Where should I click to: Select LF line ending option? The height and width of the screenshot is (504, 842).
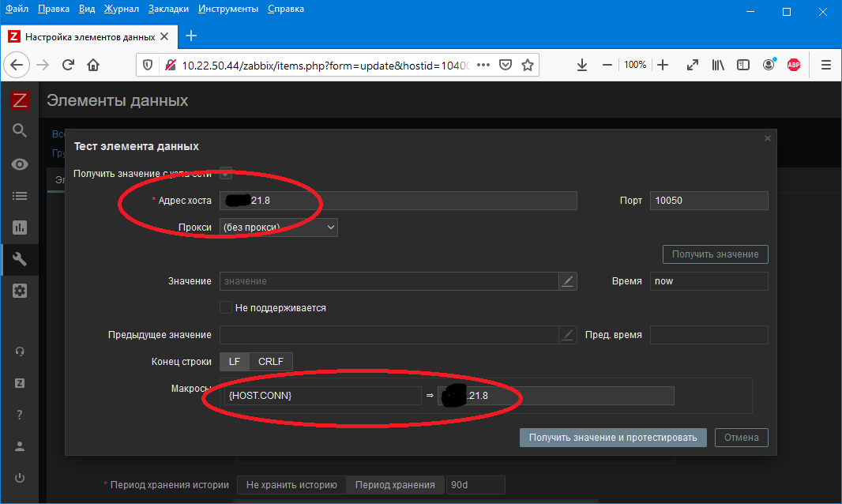tap(235, 362)
